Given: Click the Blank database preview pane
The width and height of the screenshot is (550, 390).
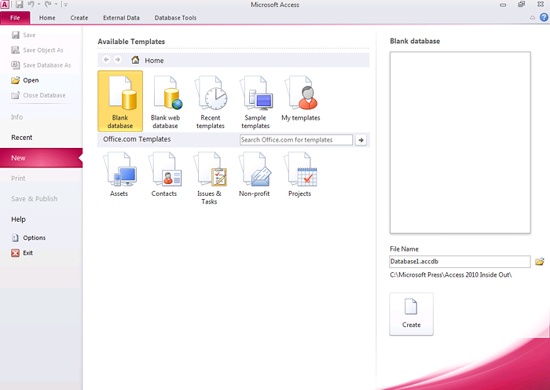Looking at the screenshot, I should (460, 142).
